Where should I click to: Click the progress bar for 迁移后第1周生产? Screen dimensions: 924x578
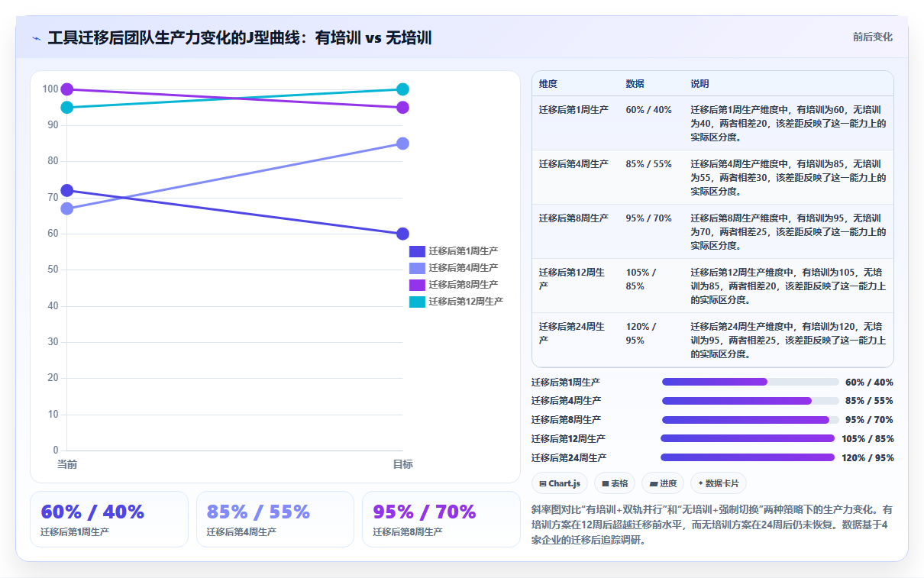point(750,382)
